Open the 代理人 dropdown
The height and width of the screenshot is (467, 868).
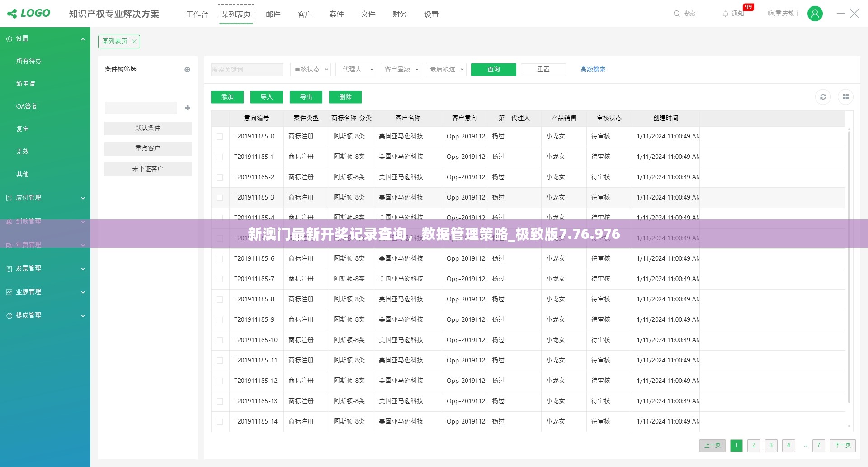tap(356, 69)
